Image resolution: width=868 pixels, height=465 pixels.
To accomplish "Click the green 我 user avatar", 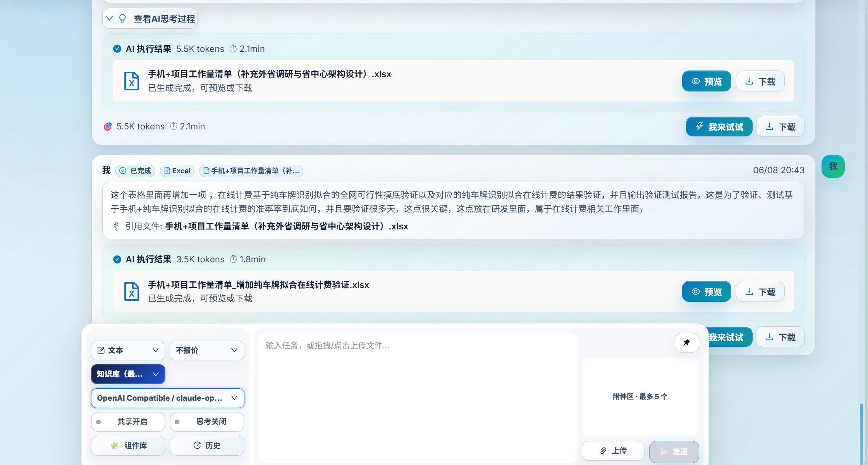I will point(833,167).
